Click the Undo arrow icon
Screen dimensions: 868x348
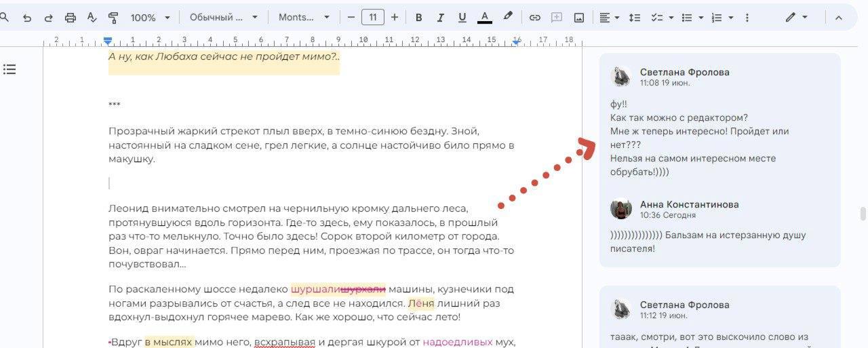coord(27,18)
